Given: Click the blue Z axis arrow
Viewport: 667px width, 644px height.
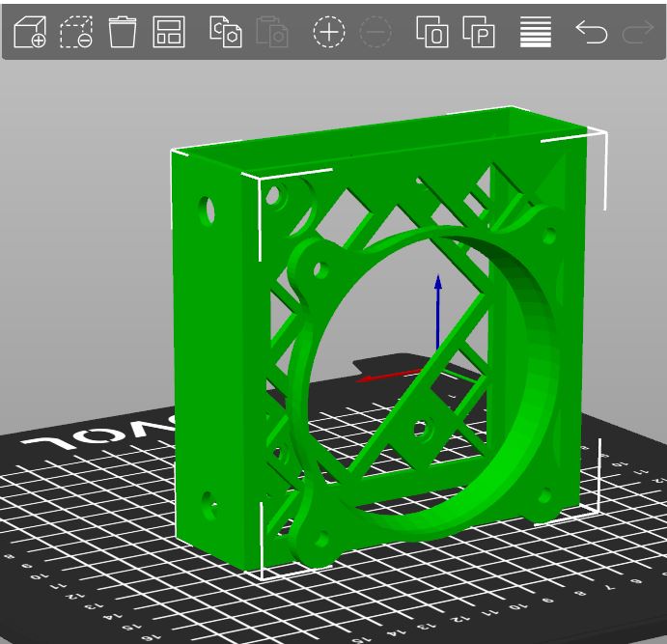Looking at the screenshot, I should coord(438,313).
